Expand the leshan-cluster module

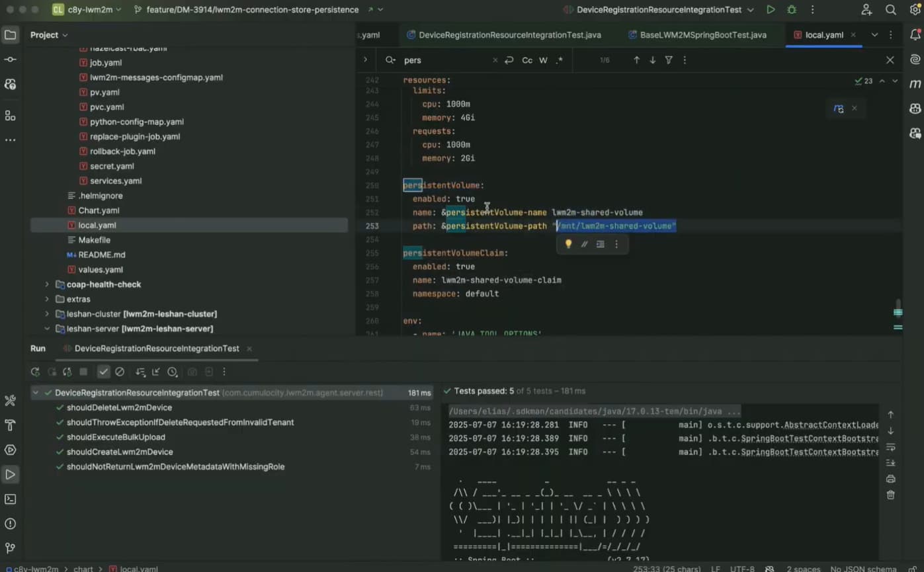coord(46,314)
